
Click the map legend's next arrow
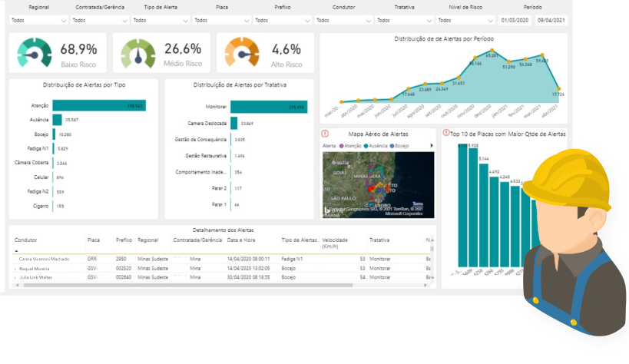coord(433,145)
